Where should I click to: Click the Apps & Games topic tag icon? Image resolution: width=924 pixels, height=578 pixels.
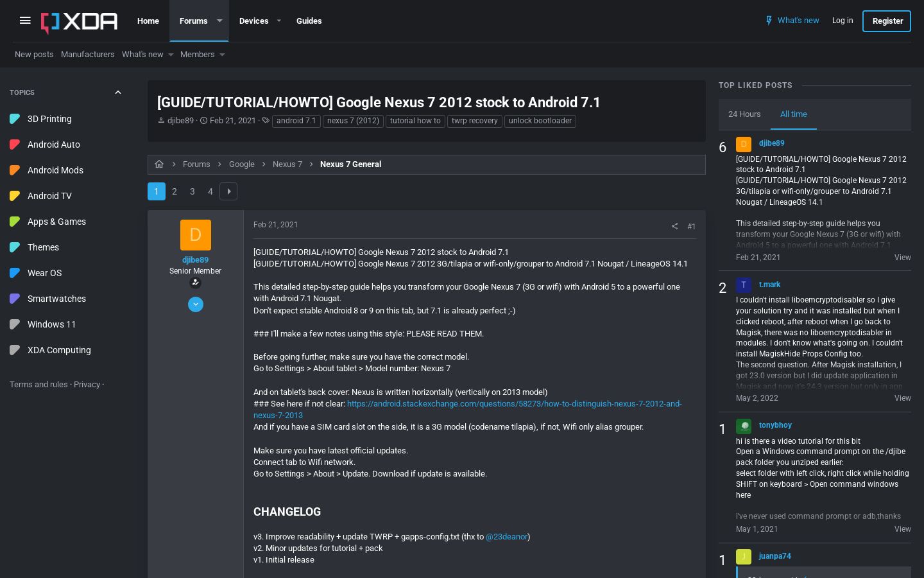[15, 222]
